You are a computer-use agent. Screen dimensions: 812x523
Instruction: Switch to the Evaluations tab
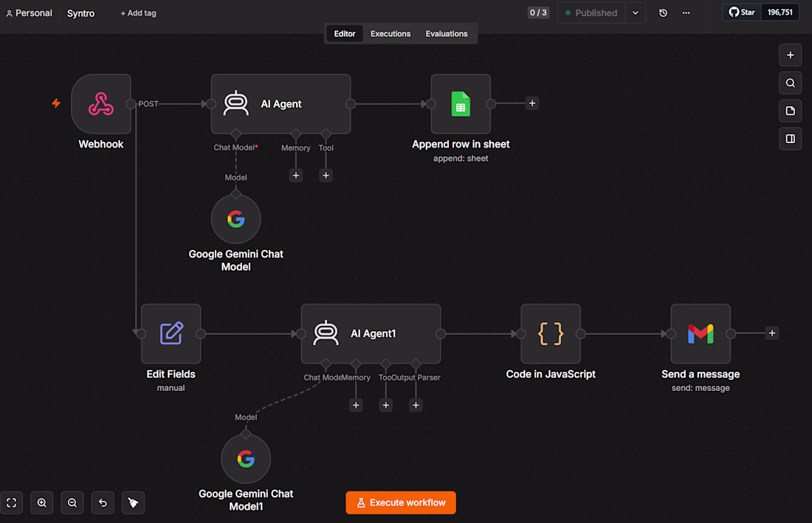point(447,34)
